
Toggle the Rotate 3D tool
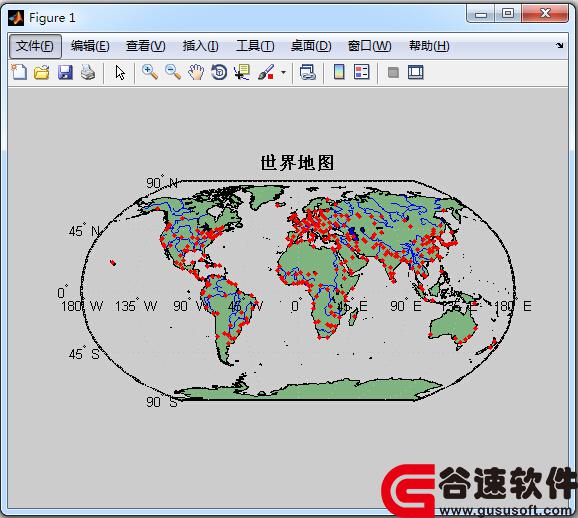coord(219,72)
